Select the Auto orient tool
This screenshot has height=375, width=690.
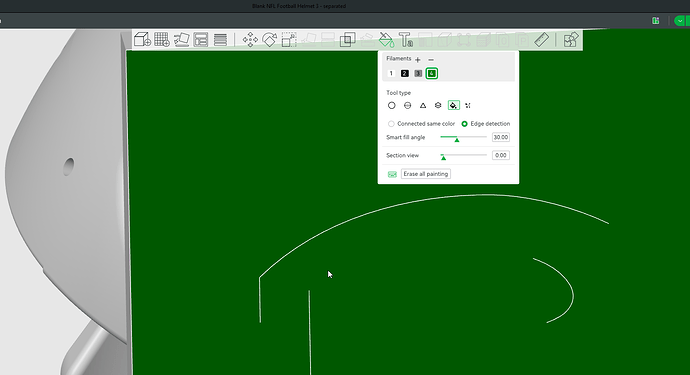point(181,40)
